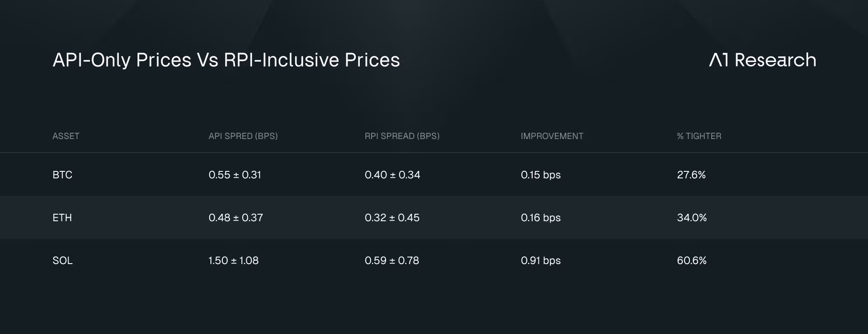Click BTC API spread value 0.55 ± 0.31
This screenshot has width=868, height=334.
235,175
